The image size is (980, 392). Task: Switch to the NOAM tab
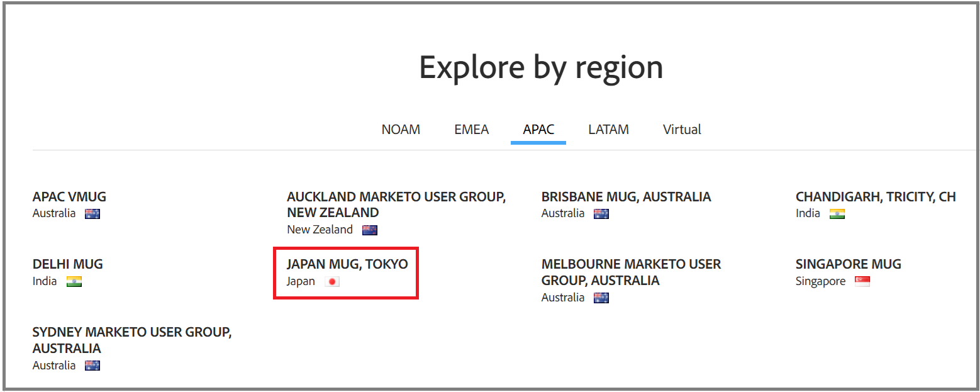(401, 129)
